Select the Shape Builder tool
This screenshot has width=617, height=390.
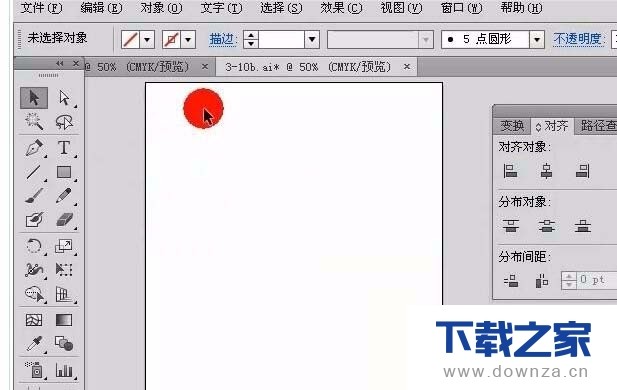pyautogui.click(x=34, y=294)
